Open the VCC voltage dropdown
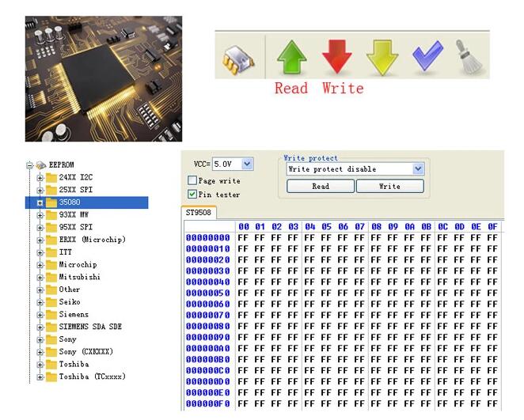524x420 pixels. click(247, 164)
